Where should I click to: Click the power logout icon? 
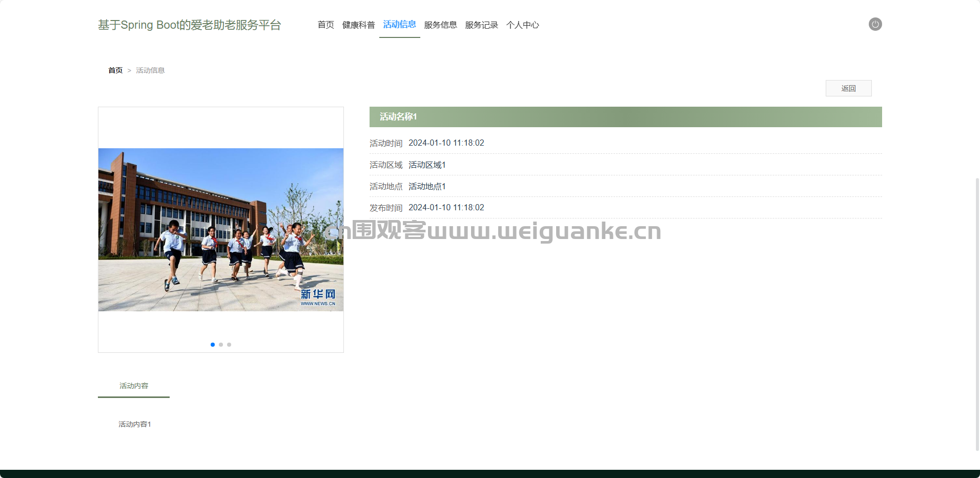(x=875, y=24)
